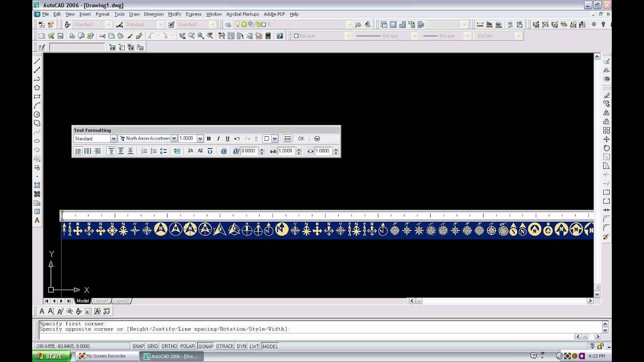Open the File menu
The width and height of the screenshot is (644, 362).
pyautogui.click(x=45, y=14)
